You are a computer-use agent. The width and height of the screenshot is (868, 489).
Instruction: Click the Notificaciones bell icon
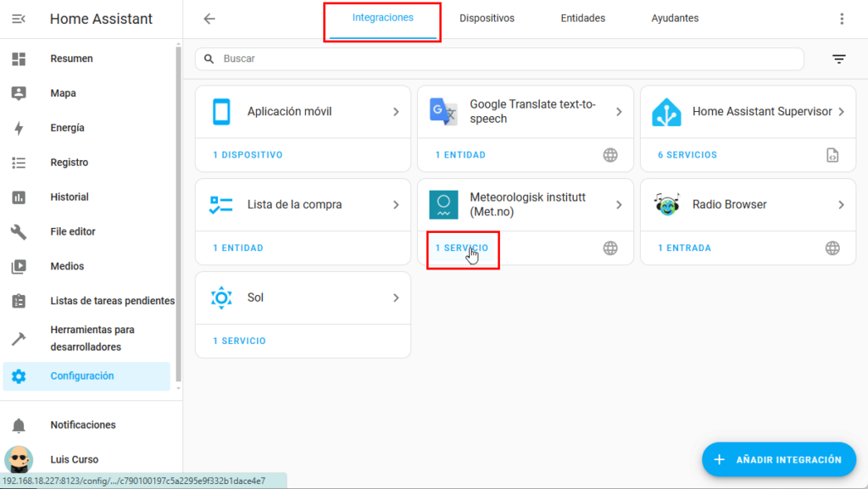(x=19, y=425)
